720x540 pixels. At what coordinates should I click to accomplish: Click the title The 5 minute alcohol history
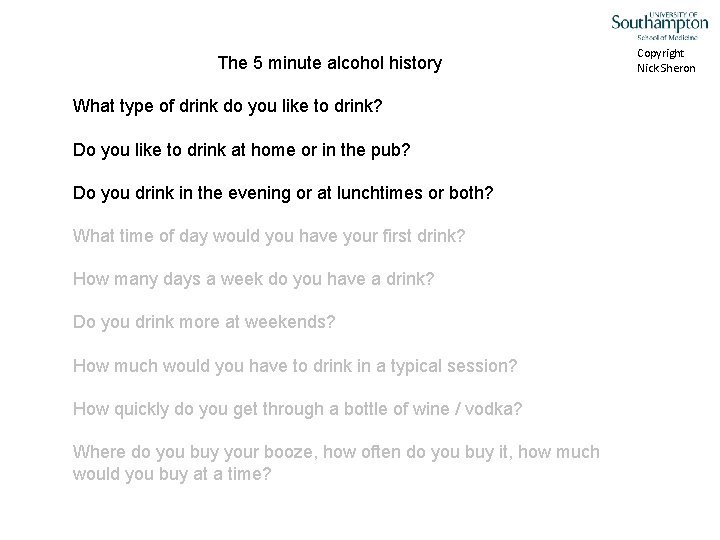(x=329, y=64)
